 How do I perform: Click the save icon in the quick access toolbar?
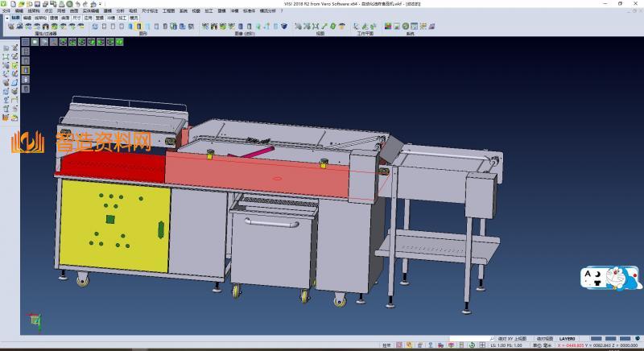(38, 3)
